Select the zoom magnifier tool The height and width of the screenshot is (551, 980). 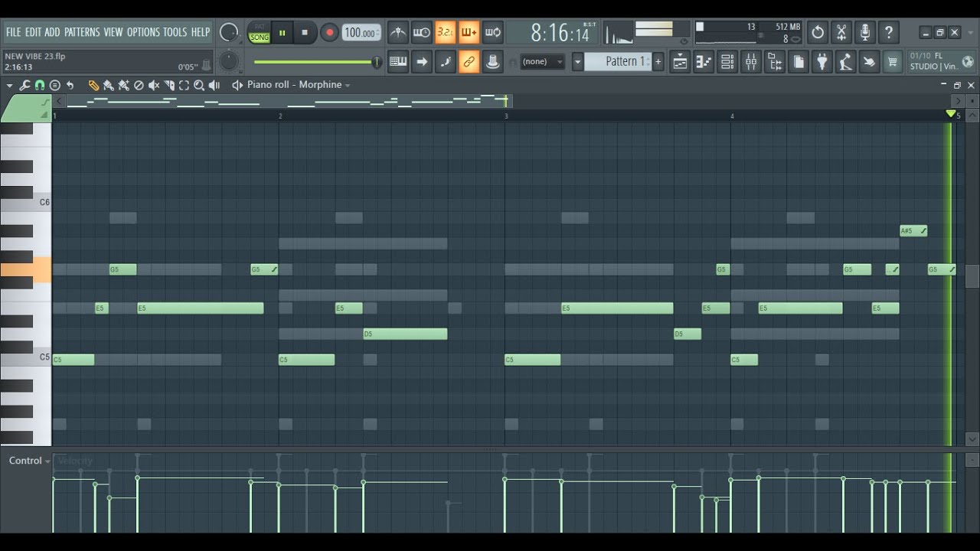tap(199, 85)
